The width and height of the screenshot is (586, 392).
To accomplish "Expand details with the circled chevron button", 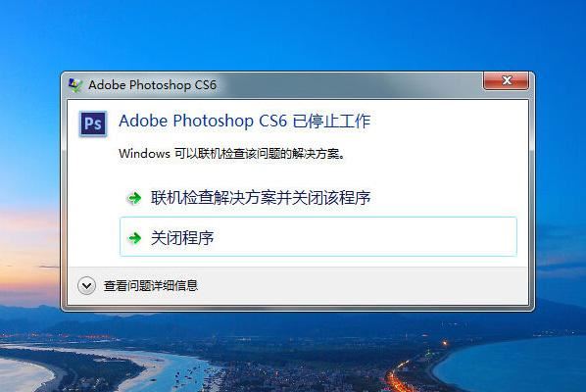I will [86, 286].
